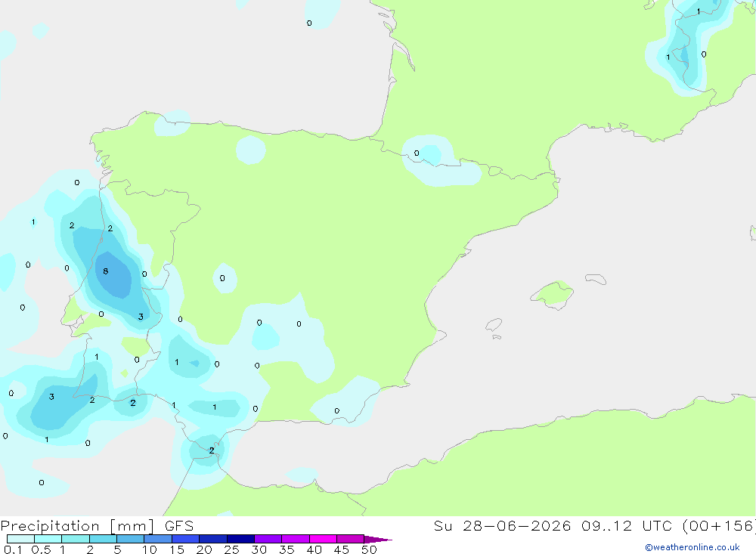Open the weatheronline.co.uk copyright link
Screen dimensions: 756x554
point(692,547)
